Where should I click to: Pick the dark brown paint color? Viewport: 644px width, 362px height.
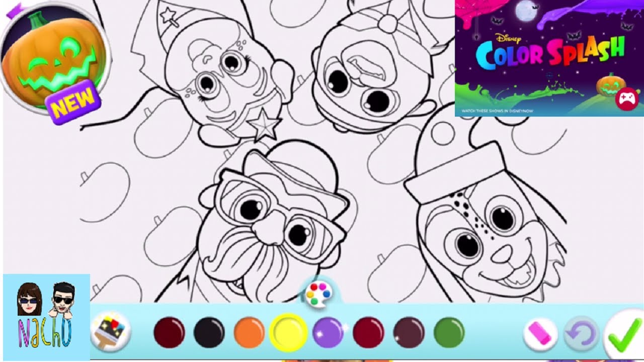coord(409,332)
